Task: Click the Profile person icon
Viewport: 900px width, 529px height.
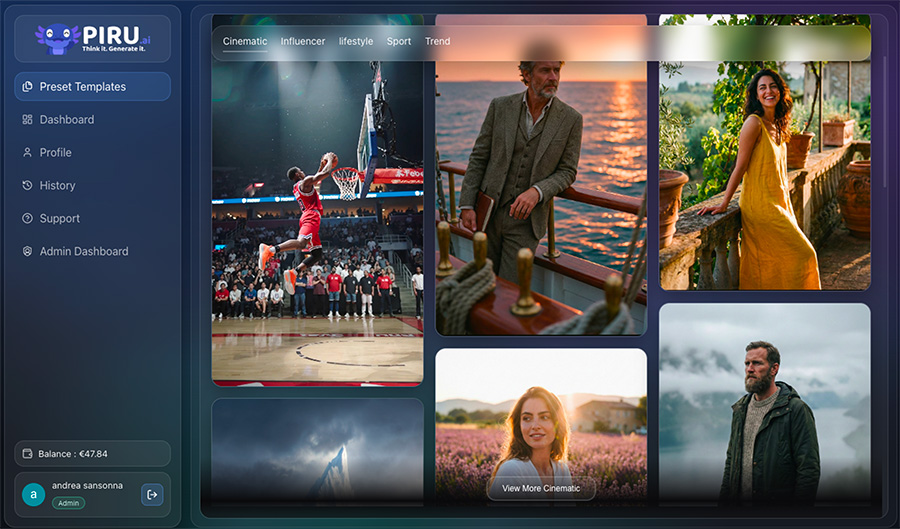Action: (x=28, y=153)
